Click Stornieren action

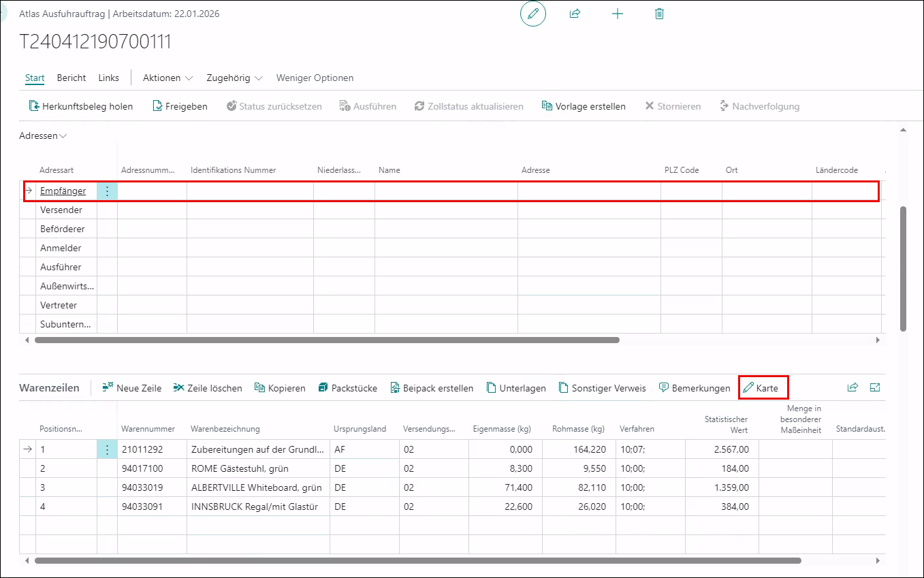coord(673,106)
